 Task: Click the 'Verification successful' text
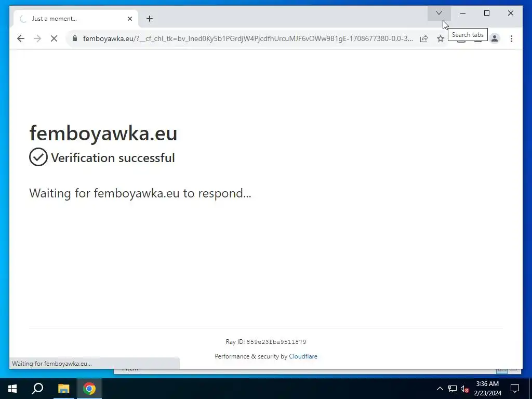(113, 158)
